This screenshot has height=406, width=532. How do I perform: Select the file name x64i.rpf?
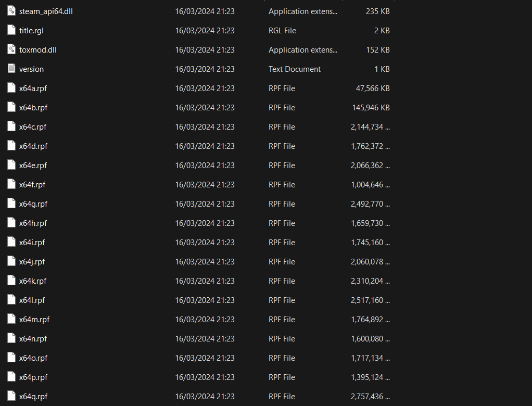coord(32,243)
